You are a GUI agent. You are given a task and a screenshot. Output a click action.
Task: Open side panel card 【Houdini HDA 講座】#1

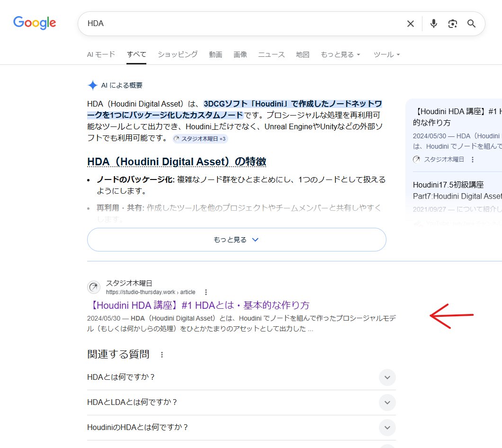pyautogui.click(x=457, y=117)
